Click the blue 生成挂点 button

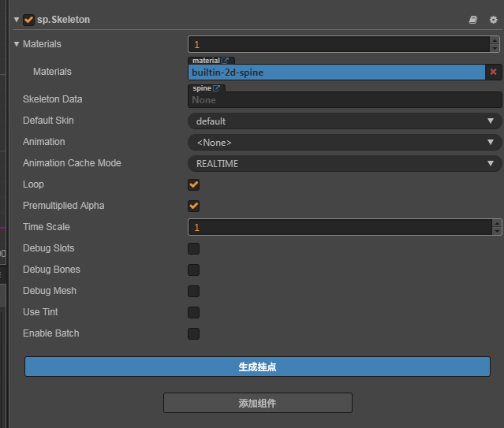tap(257, 367)
